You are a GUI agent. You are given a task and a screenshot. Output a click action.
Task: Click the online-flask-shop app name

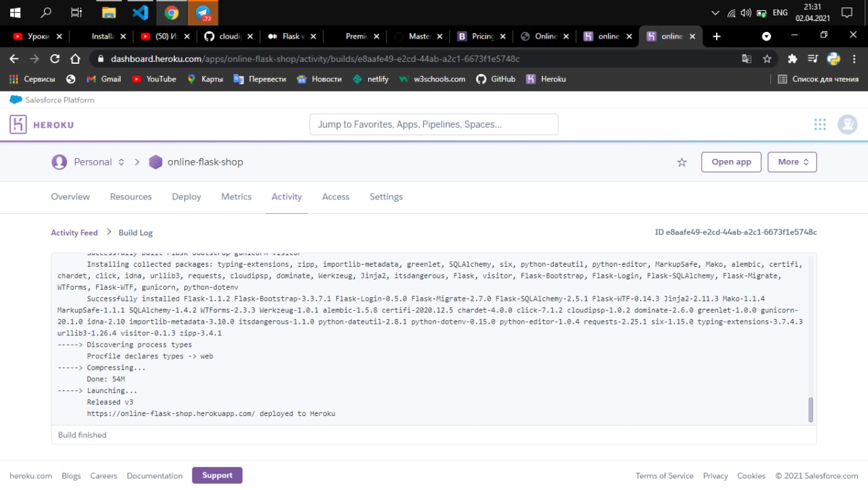[x=205, y=162]
